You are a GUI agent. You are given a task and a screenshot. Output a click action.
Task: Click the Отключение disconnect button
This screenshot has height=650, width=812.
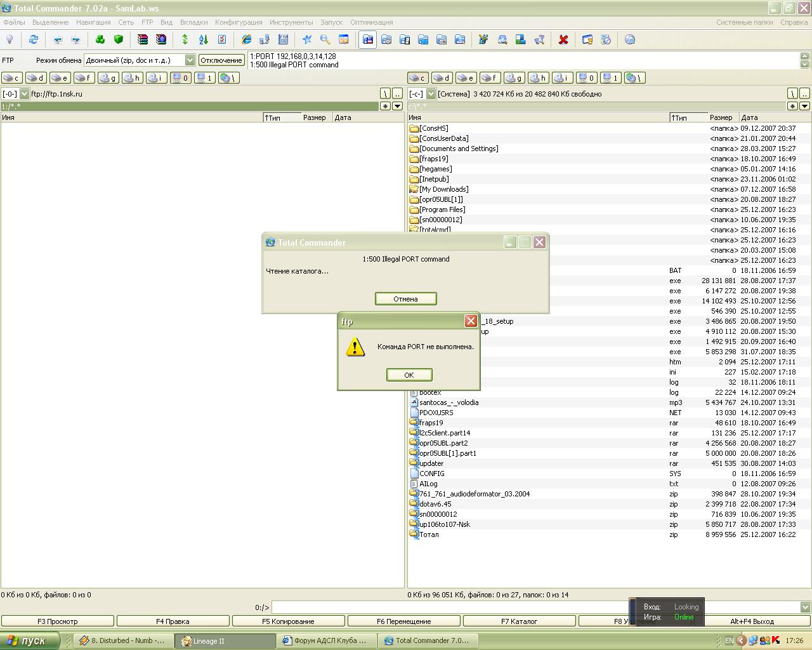pyautogui.click(x=221, y=60)
